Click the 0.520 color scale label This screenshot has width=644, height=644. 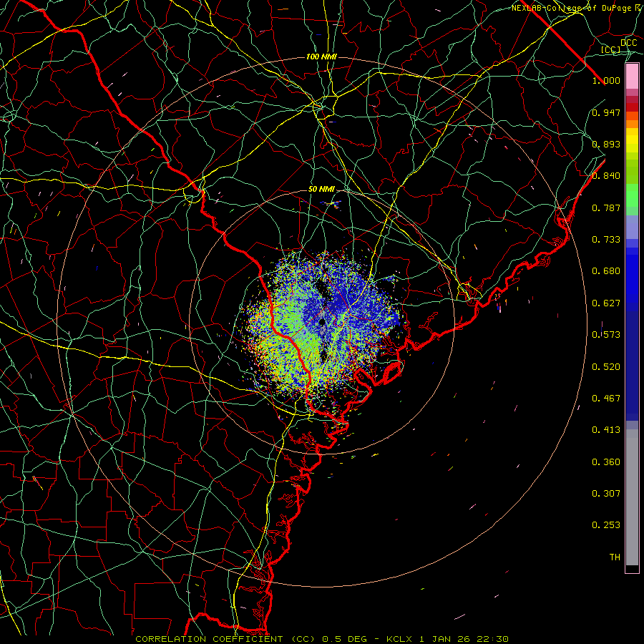(x=606, y=367)
